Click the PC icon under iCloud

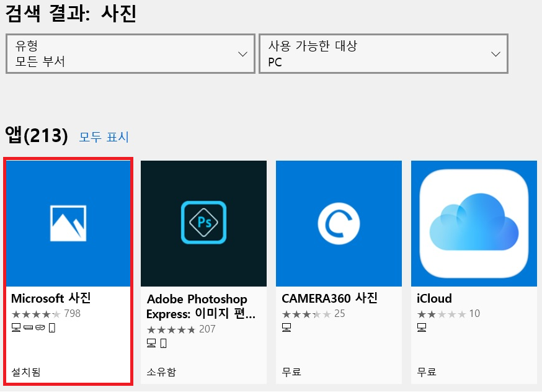421,327
